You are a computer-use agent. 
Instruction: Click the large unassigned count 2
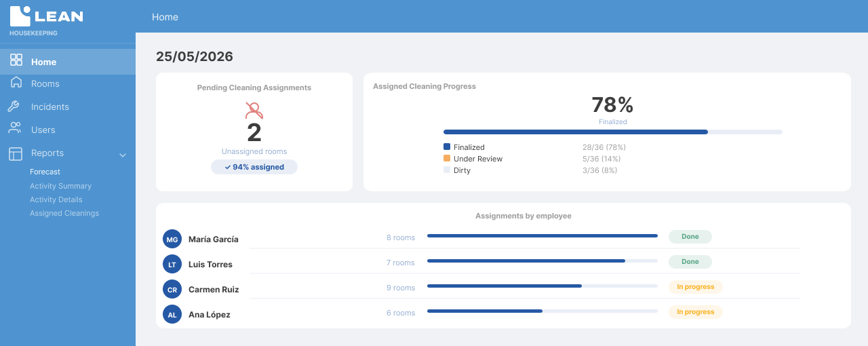click(254, 133)
